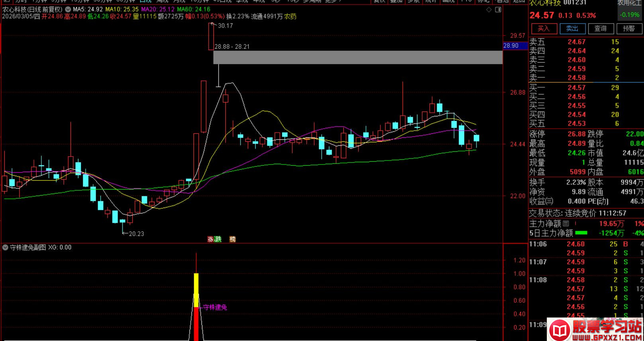Image resolution: width=644 pixels, height=341 pixels.
Task: Expand the 守株逮兔副图 indicator dropdown arrow
Action: click(x=5, y=247)
